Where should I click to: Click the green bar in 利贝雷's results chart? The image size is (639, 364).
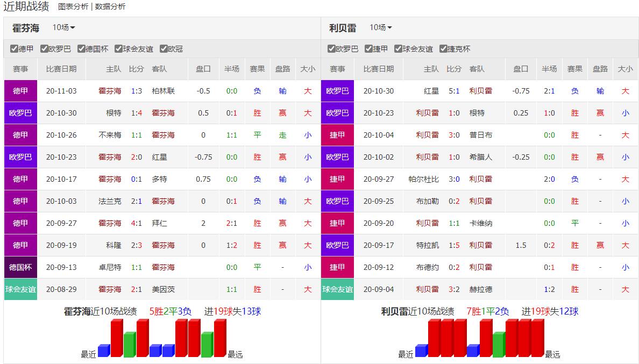click(499, 345)
